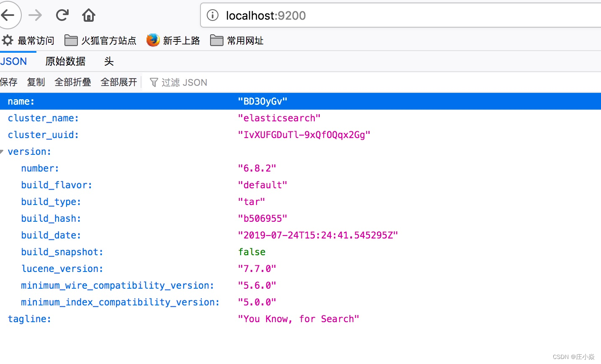Screen dimensions: 601x364
Task: Click the value "BD3OyGv"
Action: click(x=262, y=101)
